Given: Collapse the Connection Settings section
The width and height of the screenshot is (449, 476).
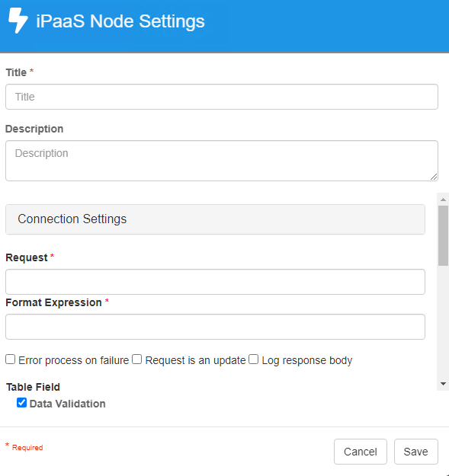Looking at the screenshot, I should (215, 219).
